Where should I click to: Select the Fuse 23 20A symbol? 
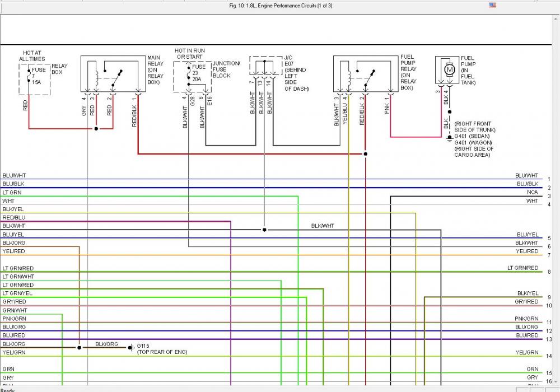coord(188,75)
